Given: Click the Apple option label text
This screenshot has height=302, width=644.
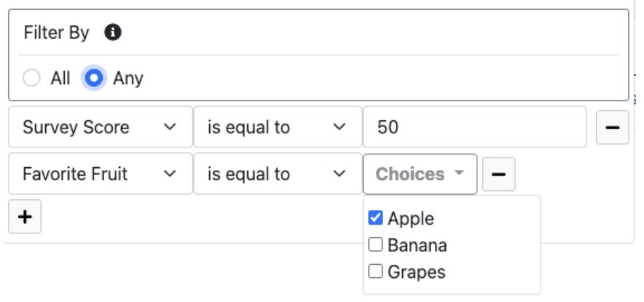Looking at the screenshot, I should (x=411, y=219).
